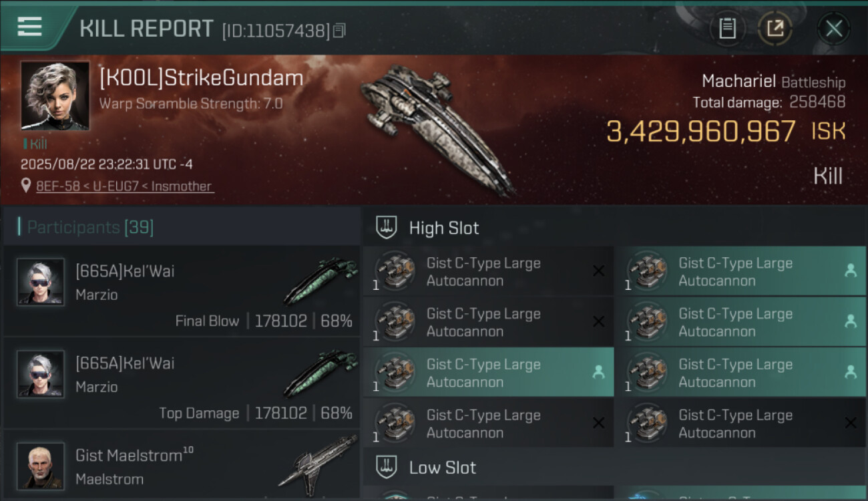The image size is (868, 501).
Task: Click the Marzio ship icon under Final Blow
Action: click(x=320, y=281)
